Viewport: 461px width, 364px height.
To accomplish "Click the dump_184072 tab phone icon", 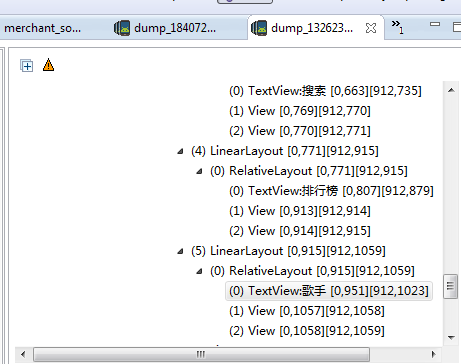I will pos(122,28).
